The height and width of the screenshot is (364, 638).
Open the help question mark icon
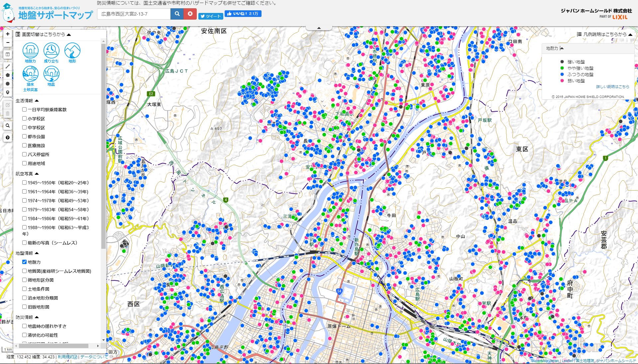(x=8, y=137)
